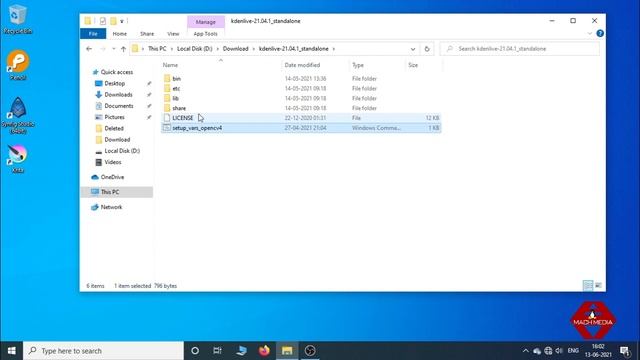The width and height of the screenshot is (640, 360).
Task: Sort files by Type column
Action: click(x=358, y=65)
